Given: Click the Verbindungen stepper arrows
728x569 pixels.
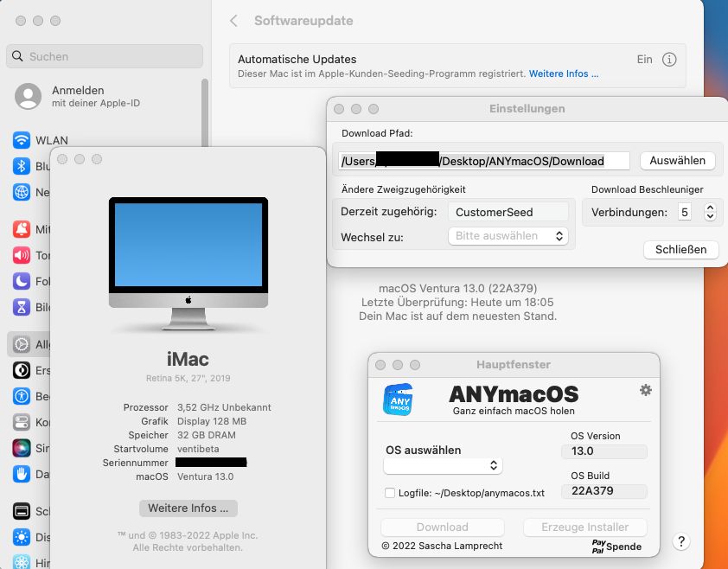Looking at the screenshot, I should (710, 212).
